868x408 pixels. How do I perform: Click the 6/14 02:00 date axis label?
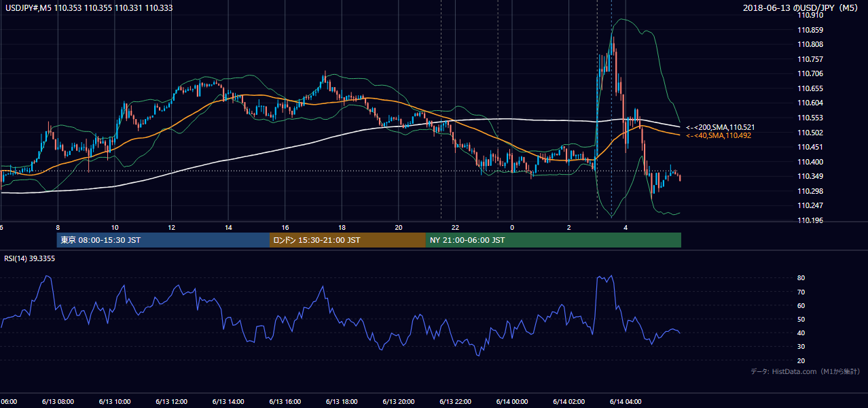pos(569,402)
